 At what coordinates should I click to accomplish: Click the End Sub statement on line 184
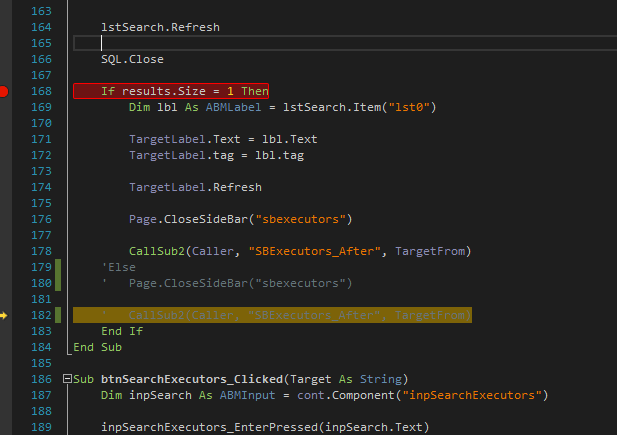pyautogui.click(x=98, y=347)
